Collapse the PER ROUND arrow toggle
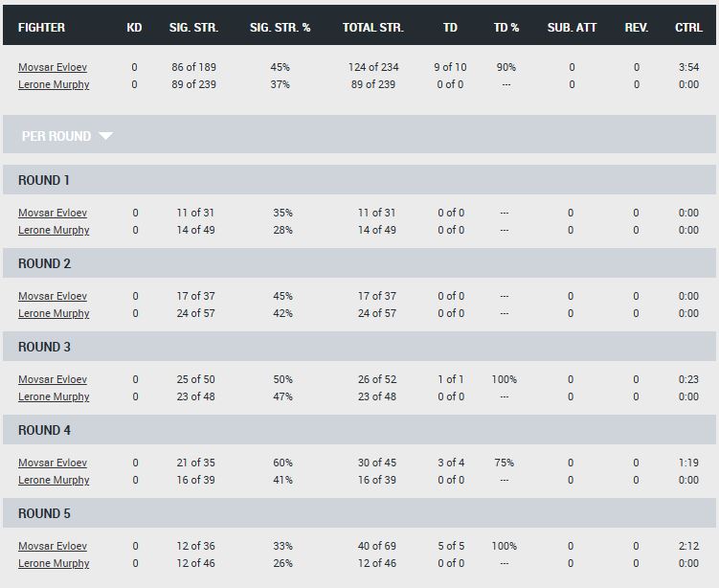 [105, 136]
